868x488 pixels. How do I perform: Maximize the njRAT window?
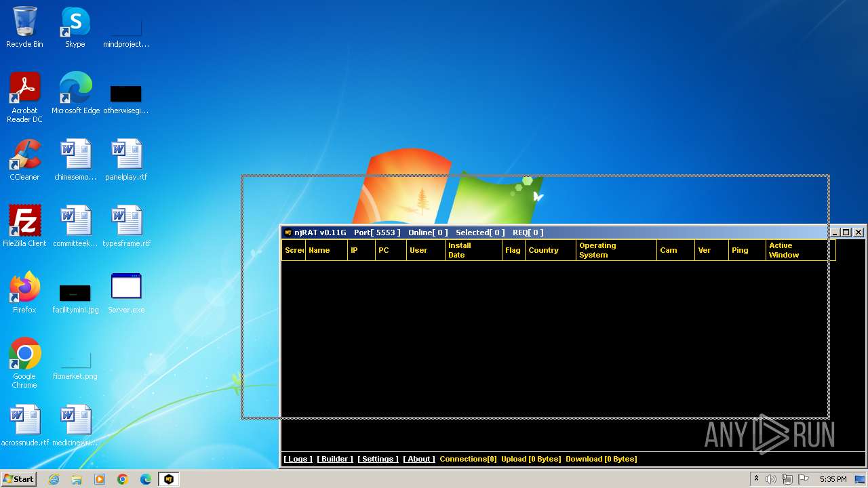(x=846, y=232)
